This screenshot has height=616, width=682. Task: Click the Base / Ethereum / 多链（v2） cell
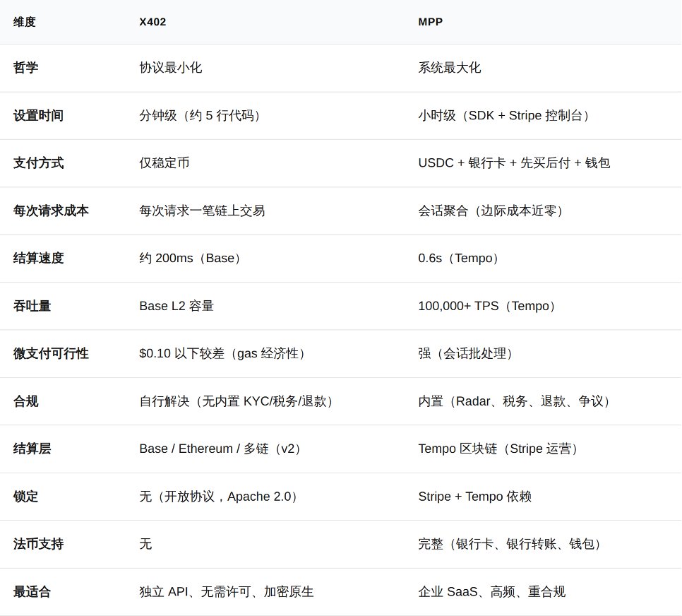pos(222,449)
